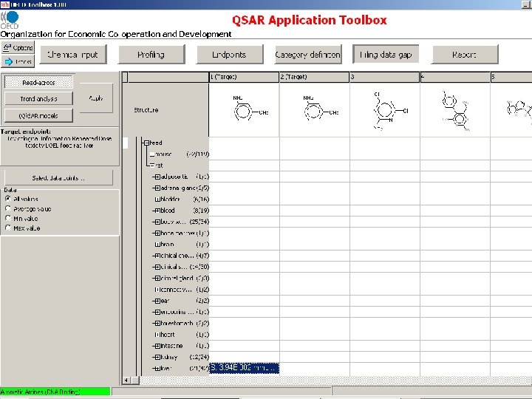
Task: Expand the adipose tissue node
Action: point(157,177)
